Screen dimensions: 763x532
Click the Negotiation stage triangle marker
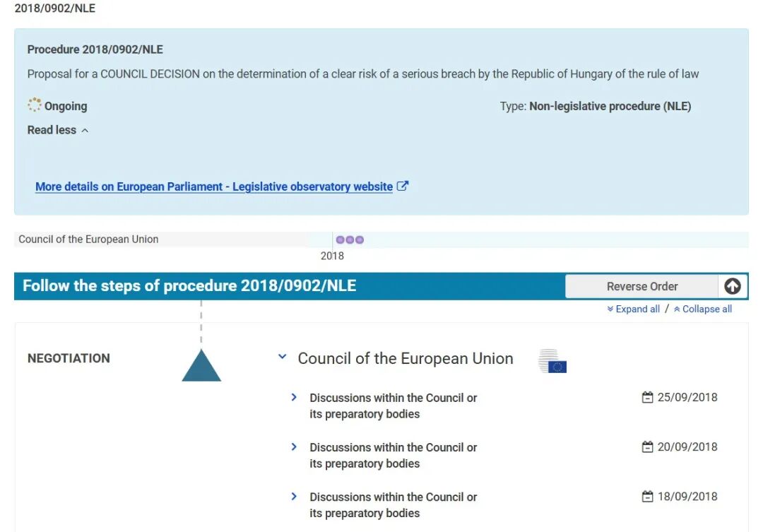click(x=201, y=365)
